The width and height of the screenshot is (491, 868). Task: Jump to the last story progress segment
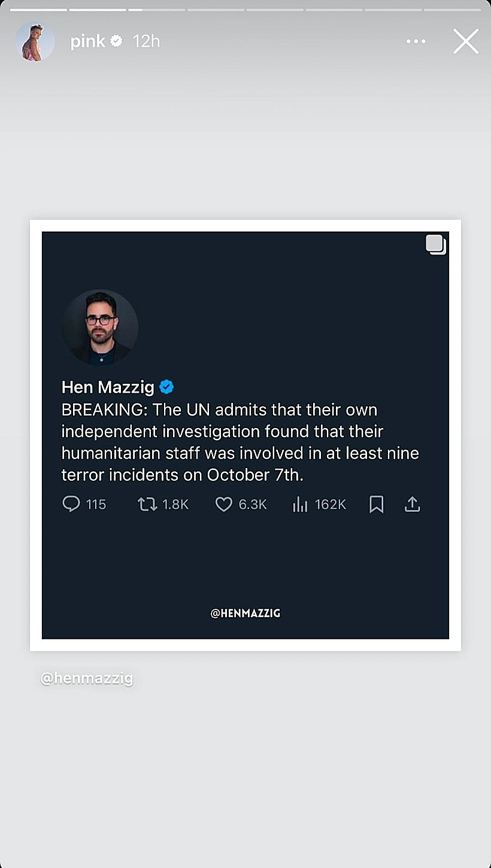(x=452, y=10)
